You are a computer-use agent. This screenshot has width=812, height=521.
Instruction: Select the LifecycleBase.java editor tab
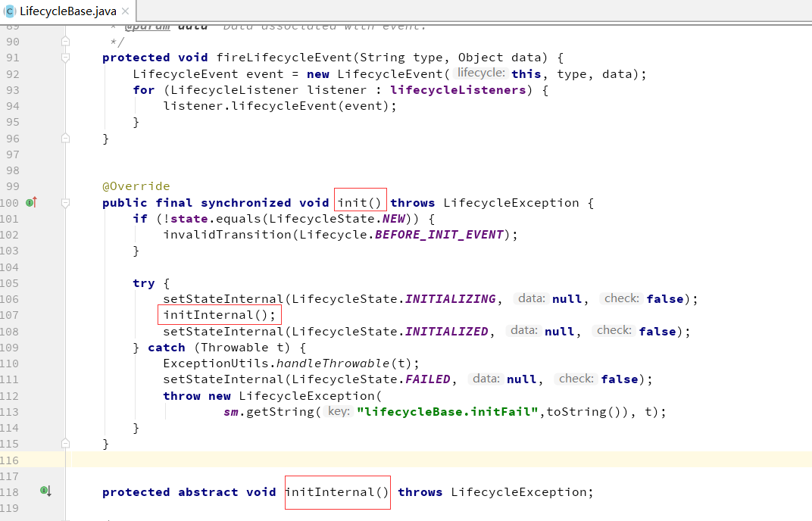67,11
